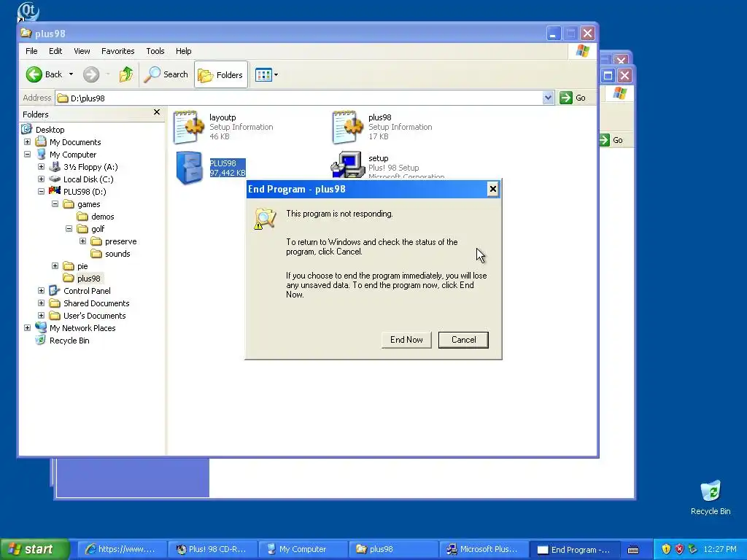This screenshot has height=560, width=747.
Task: Click End Now in the dialog
Action: pos(406,340)
